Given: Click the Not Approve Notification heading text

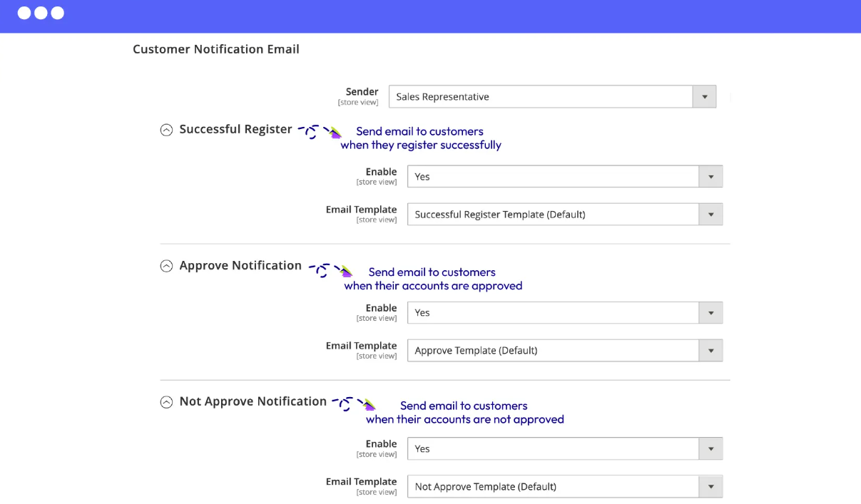Looking at the screenshot, I should pyautogui.click(x=253, y=402).
